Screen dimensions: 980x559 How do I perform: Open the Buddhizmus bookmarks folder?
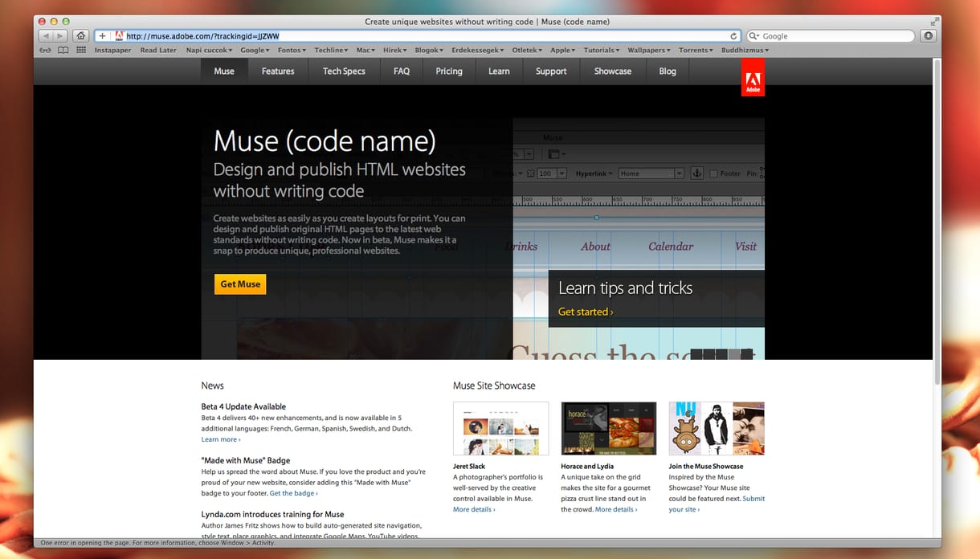tap(745, 50)
